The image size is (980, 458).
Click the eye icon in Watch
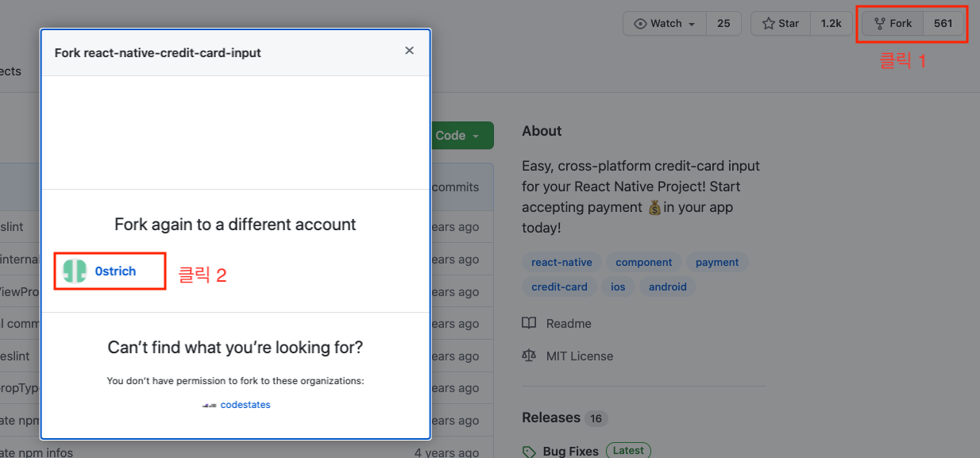(x=640, y=24)
